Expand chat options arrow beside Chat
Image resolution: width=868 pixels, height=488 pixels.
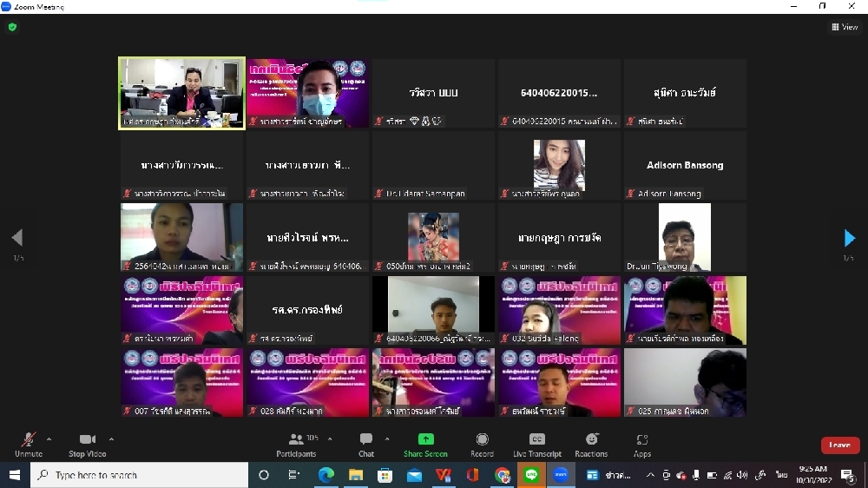coord(387,439)
